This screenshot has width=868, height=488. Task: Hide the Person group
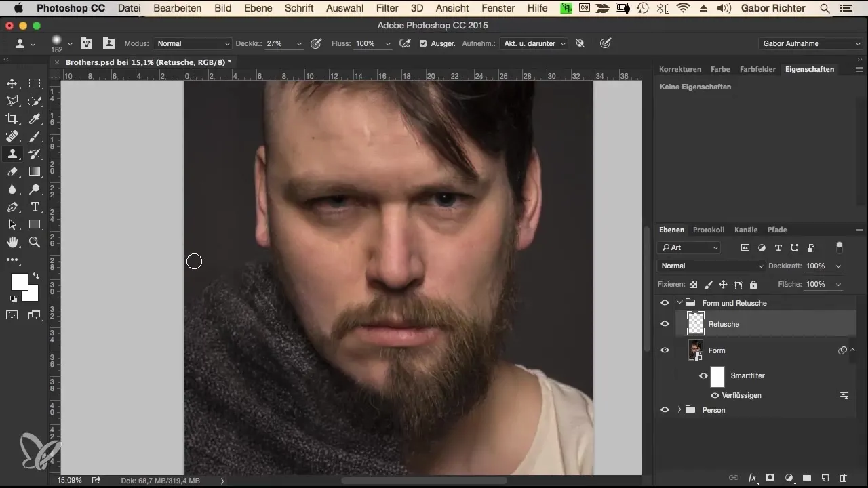(x=665, y=410)
